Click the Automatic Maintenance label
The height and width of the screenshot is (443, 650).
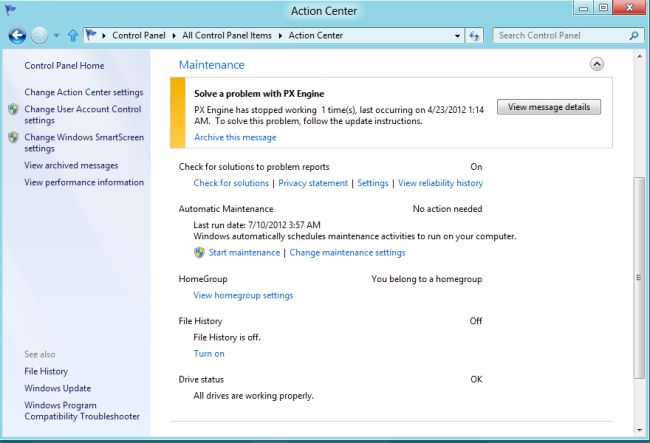point(226,209)
